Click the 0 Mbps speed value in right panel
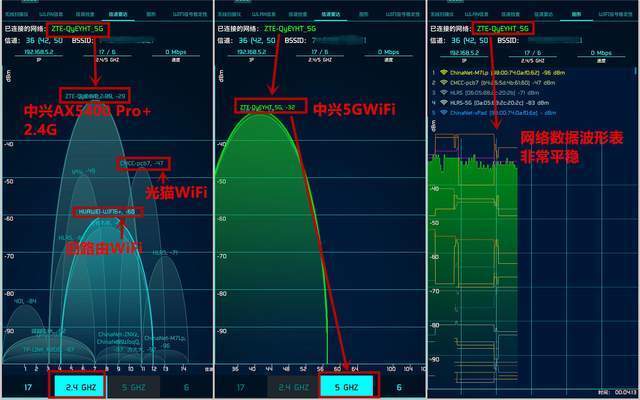The height and width of the screenshot is (400, 640). tap(601, 53)
